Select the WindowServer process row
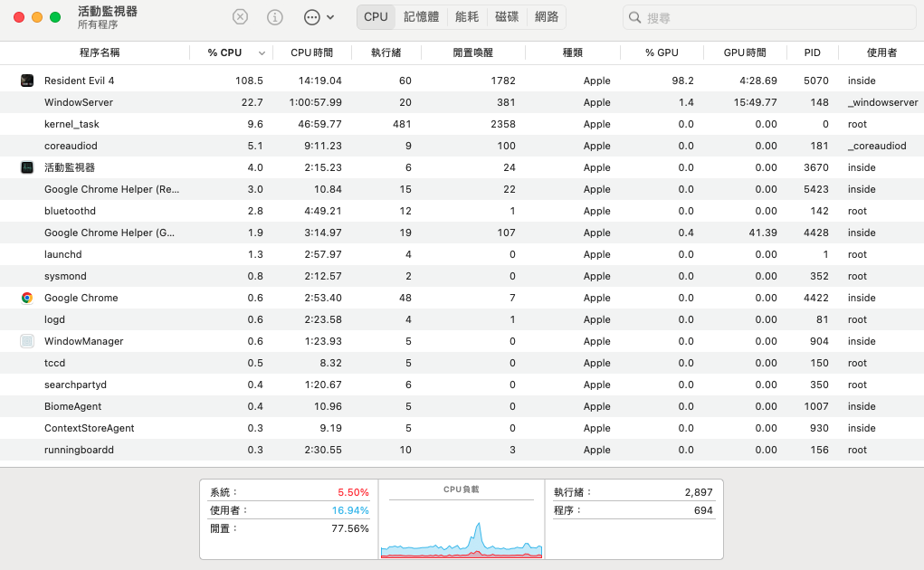Viewport: 924px width, 570px height. pos(462,102)
